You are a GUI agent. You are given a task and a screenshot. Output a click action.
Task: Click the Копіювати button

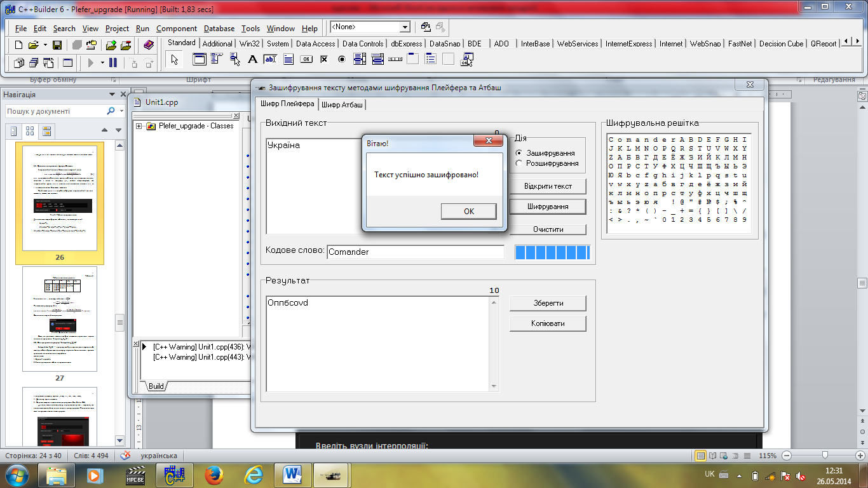point(548,323)
